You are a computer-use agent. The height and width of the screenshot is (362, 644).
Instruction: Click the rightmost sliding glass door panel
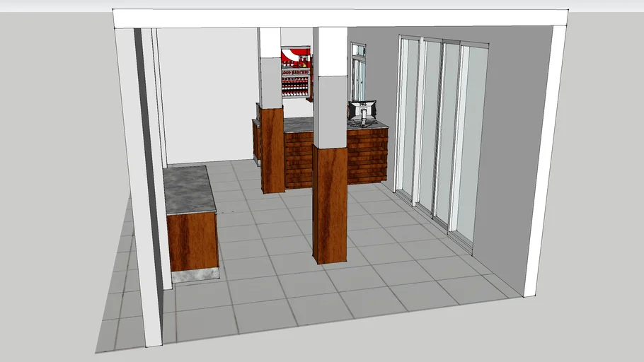(473, 141)
